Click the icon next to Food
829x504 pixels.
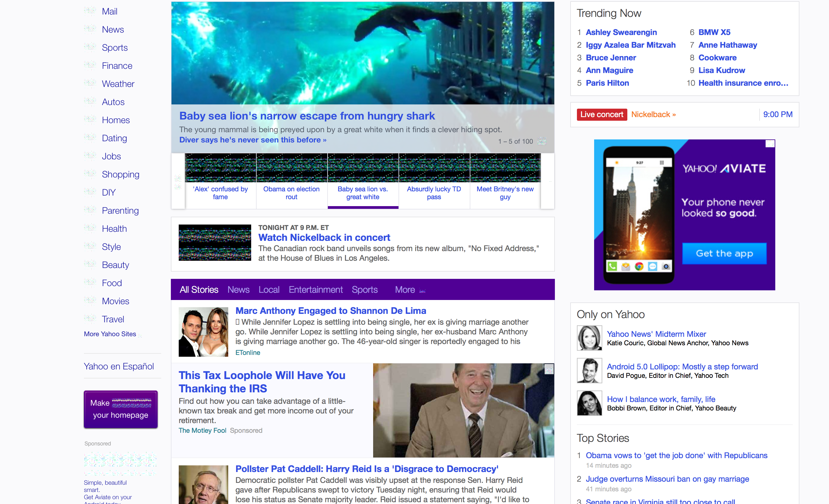90,283
